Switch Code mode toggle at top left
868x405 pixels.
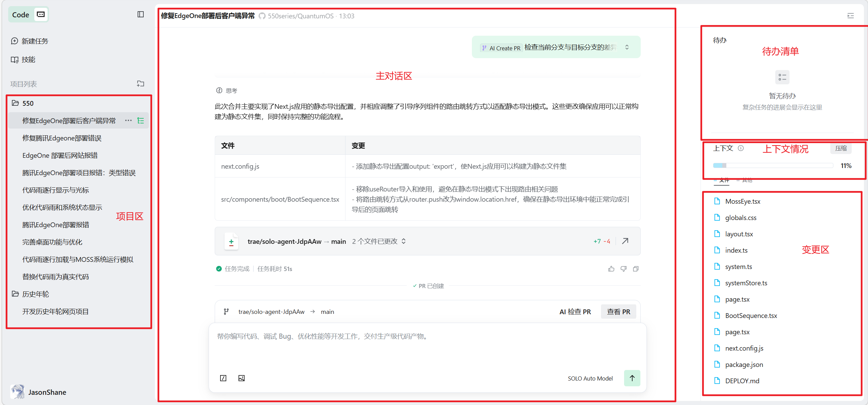tap(41, 14)
